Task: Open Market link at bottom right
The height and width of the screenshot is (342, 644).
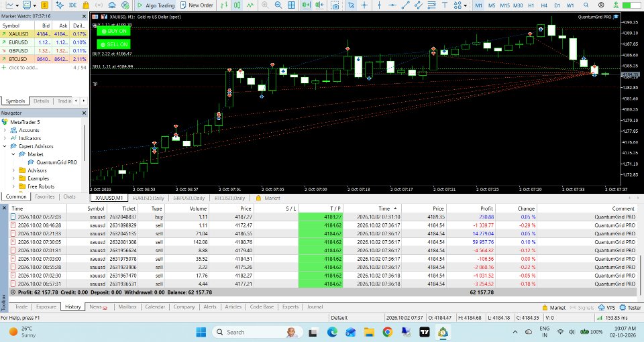Action: pos(554,308)
